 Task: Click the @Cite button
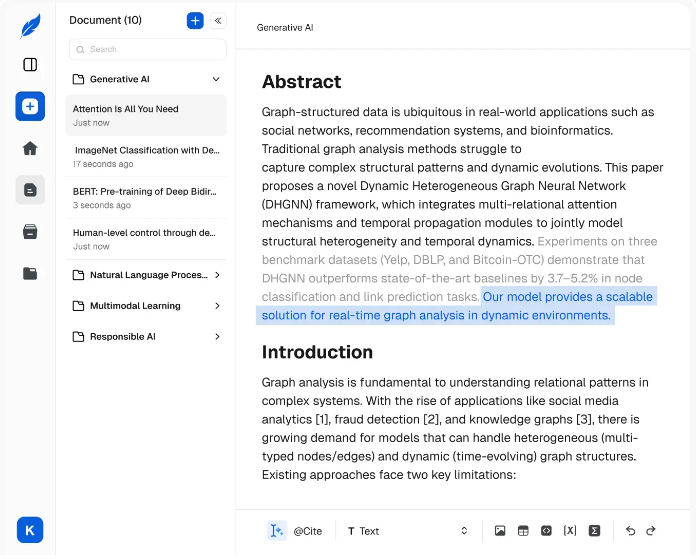(307, 531)
